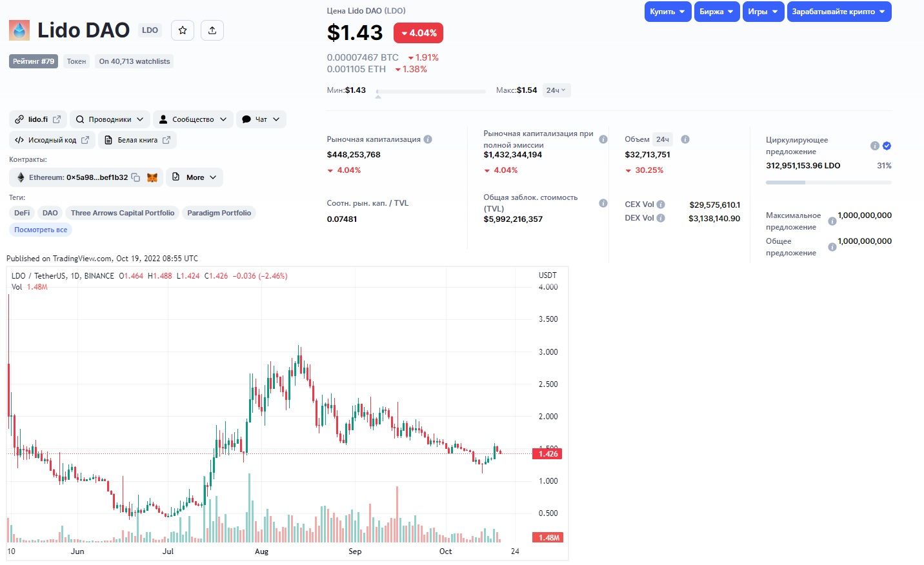
Task: Click the -4.04% price change badge
Action: pyautogui.click(x=418, y=33)
